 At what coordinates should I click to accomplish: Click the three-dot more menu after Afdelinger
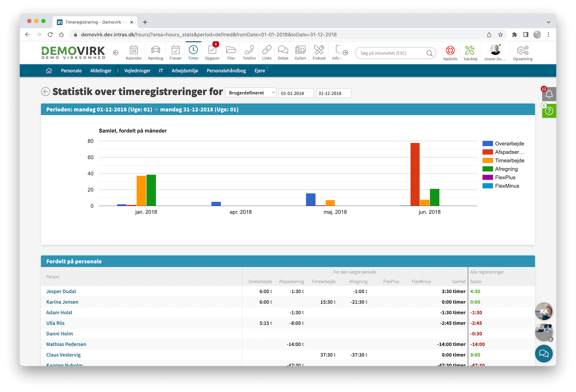(x=118, y=71)
